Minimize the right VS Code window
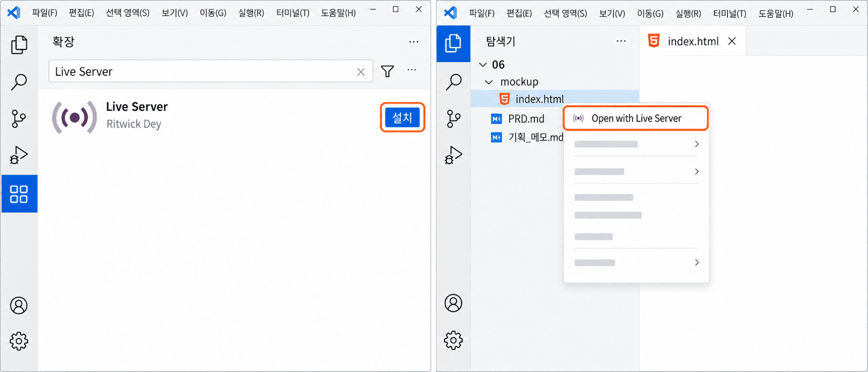868x372 pixels. [x=810, y=10]
